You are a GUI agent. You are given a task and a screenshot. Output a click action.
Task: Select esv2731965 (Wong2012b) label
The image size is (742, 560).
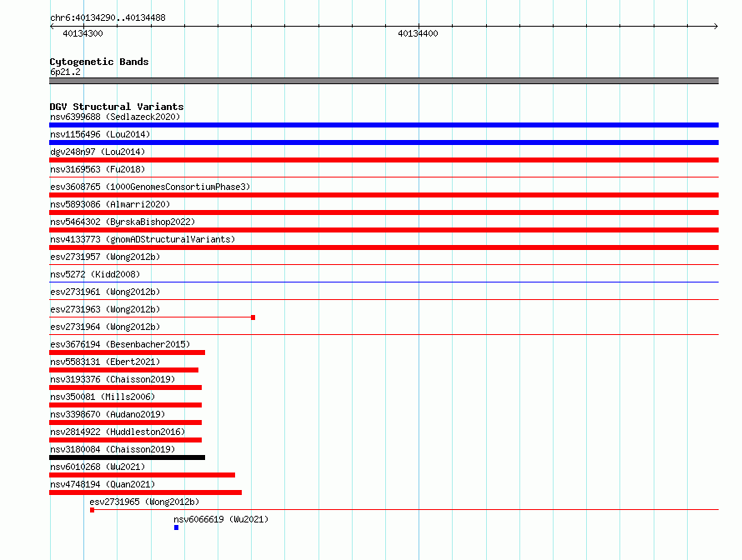coord(144,502)
